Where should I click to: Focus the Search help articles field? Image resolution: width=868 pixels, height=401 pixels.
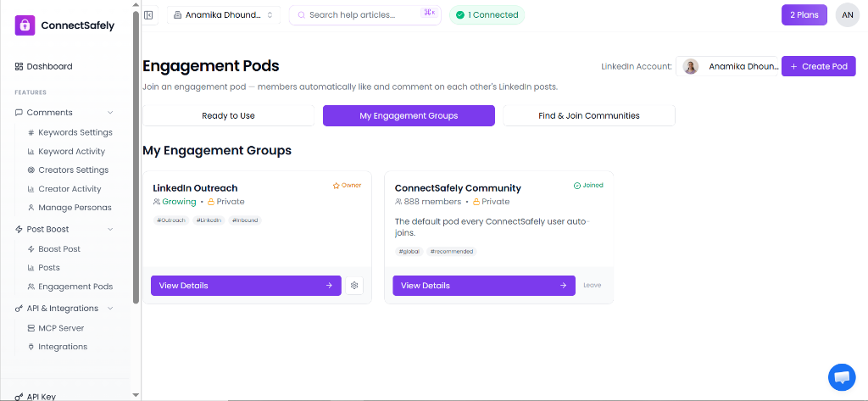[x=364, y=15]
